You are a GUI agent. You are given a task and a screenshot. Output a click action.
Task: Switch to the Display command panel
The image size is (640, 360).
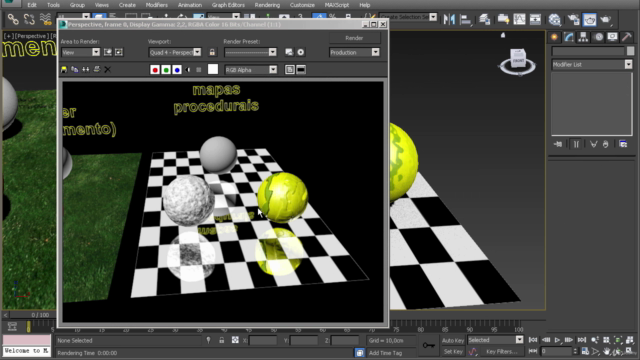(x=613, y=37)
